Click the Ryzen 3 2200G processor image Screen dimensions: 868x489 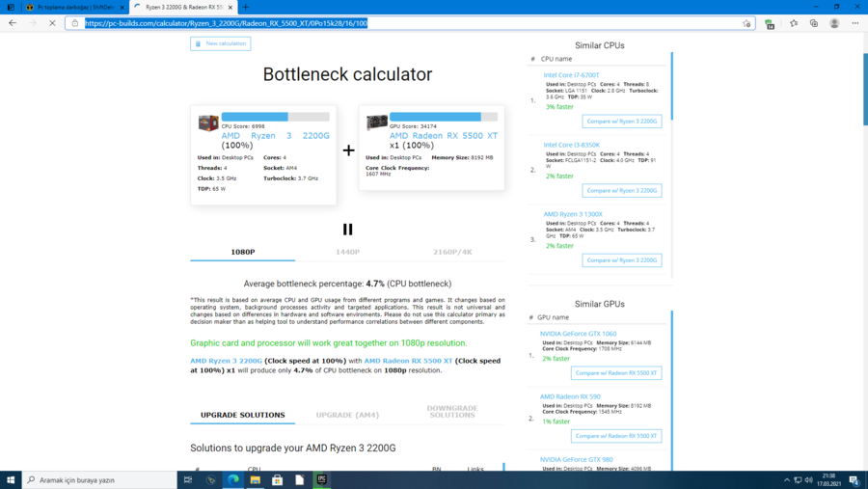(x=208, y=122)
